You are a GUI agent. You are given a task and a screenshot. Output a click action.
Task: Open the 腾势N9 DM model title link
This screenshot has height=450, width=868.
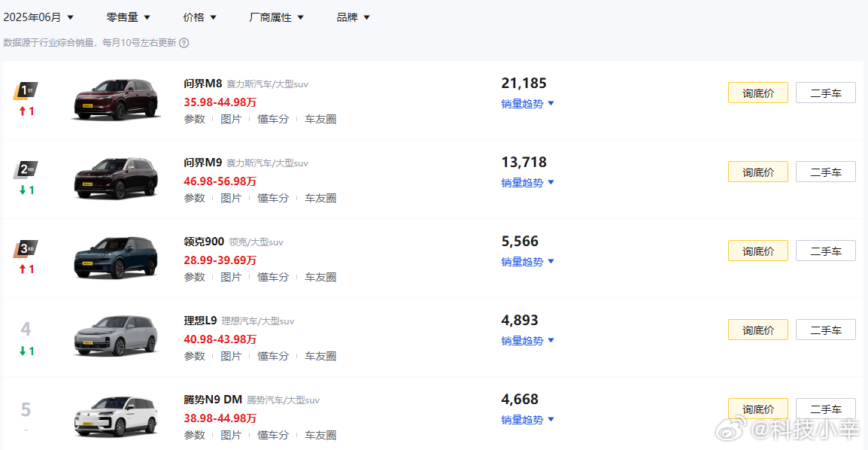pos(213,400)
